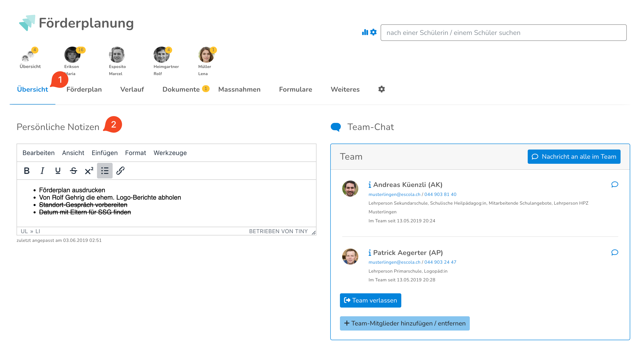
Task: Open statistics bar chart icon
Action: tap(365, 32)
